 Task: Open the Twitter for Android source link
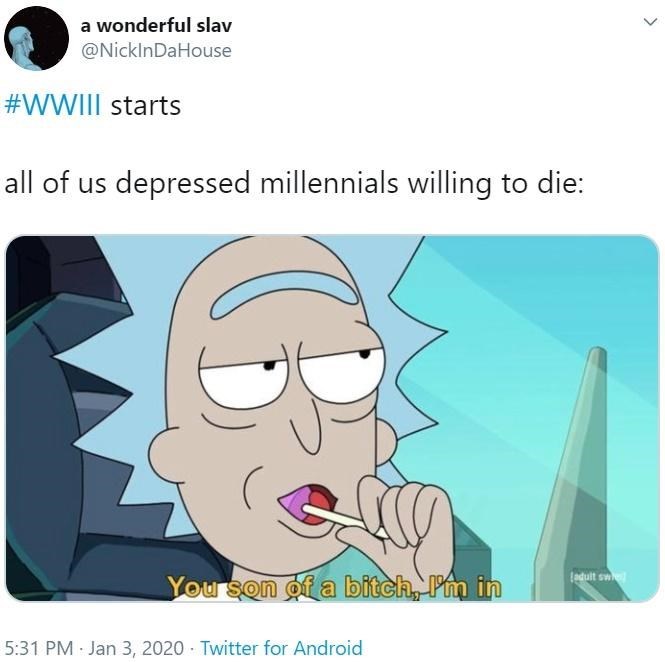tap(281, 648)
